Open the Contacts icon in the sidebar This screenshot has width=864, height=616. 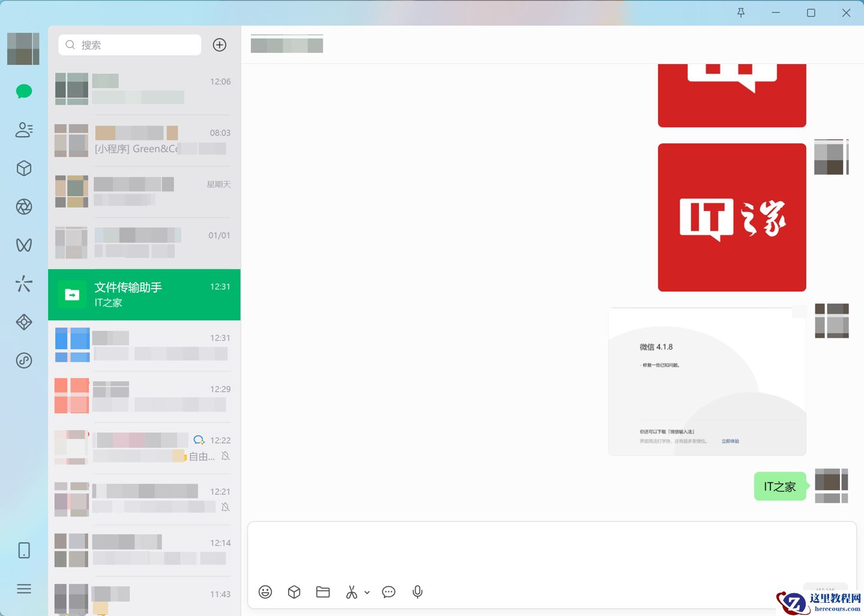[x=24, y=130]
